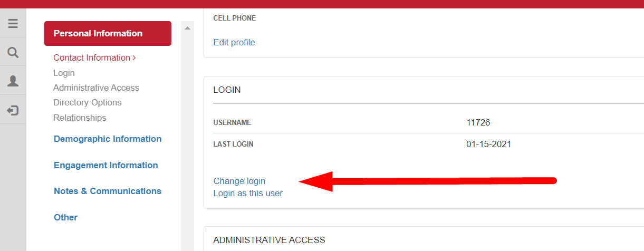This screenshot has height=251, width=644.
Task: Click the Change login link
Action: coord(239,181)
